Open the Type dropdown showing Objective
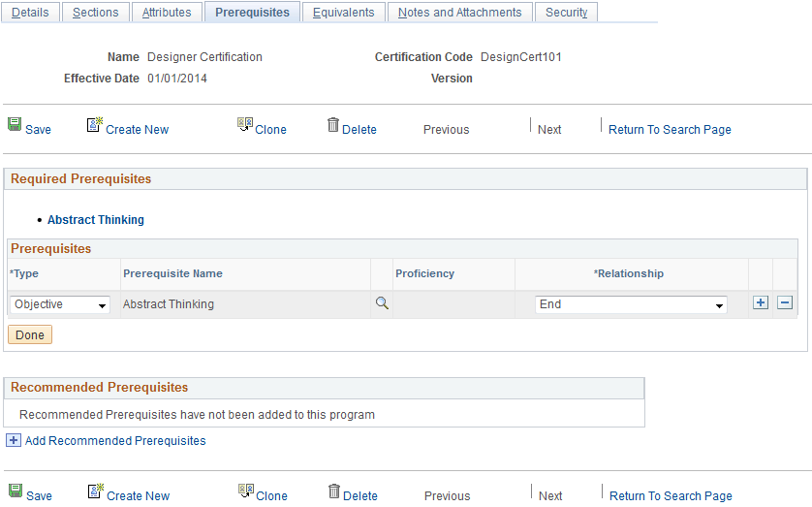Viewport: 812px width, 507px height. click(x=59, y=304)
